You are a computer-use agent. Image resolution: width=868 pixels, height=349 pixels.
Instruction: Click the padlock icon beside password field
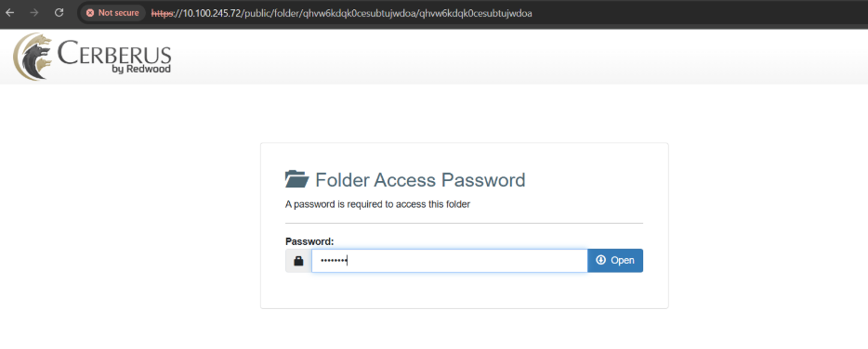[x=298, y=261]
